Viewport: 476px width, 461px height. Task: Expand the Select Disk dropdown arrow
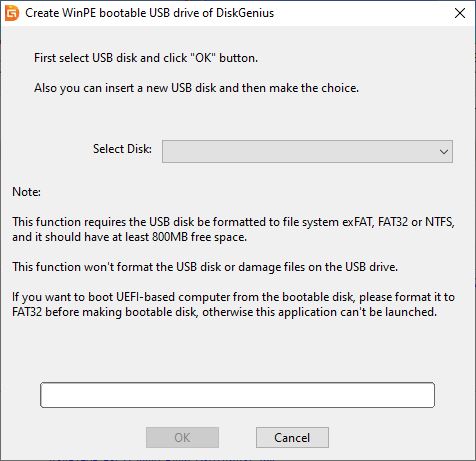click(x=444, y=152)
